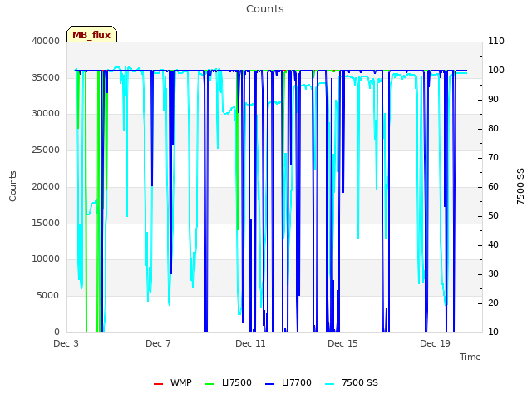
Task: Click the Dec 11 x-axis label
Action: (250, 343)
